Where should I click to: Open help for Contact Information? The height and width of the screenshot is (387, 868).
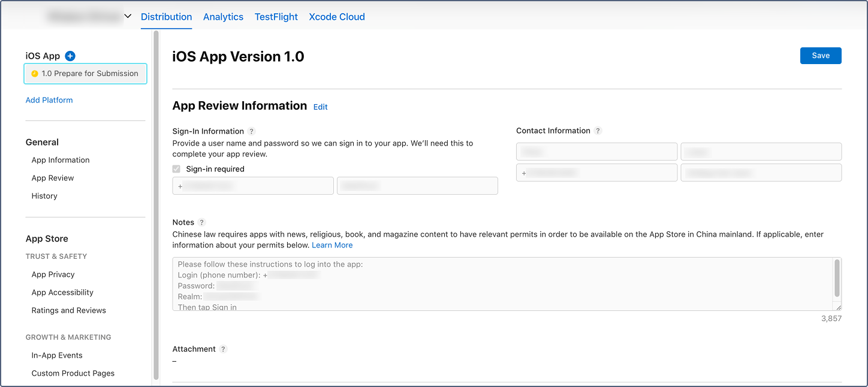pyautogui.click(x=598, y=131)
